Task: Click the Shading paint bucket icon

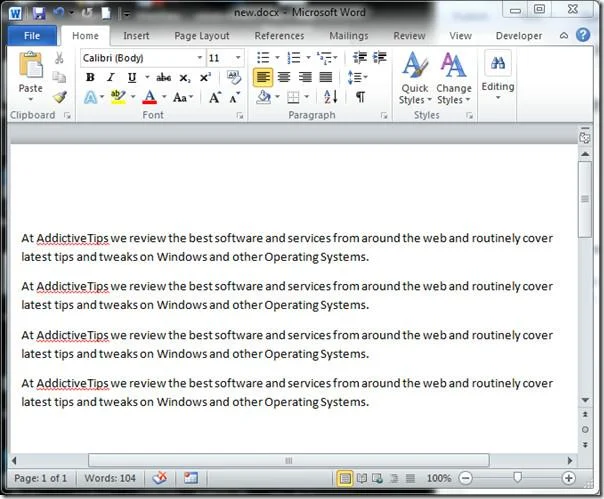Action: click(263, 97)
